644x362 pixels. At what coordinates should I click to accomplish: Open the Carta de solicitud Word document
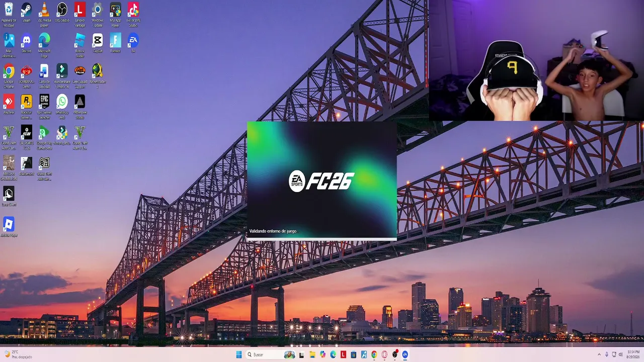[44, 76]
